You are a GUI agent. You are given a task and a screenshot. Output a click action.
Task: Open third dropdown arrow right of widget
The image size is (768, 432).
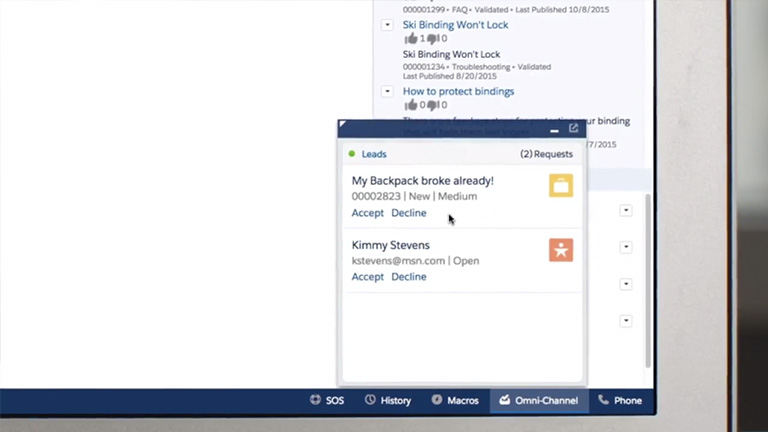click(x=626, y=284)
